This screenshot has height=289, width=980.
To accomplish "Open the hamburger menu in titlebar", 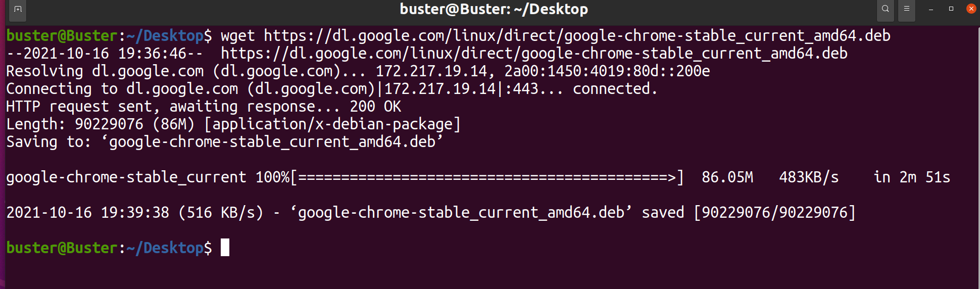I will (x=907, y=9).
